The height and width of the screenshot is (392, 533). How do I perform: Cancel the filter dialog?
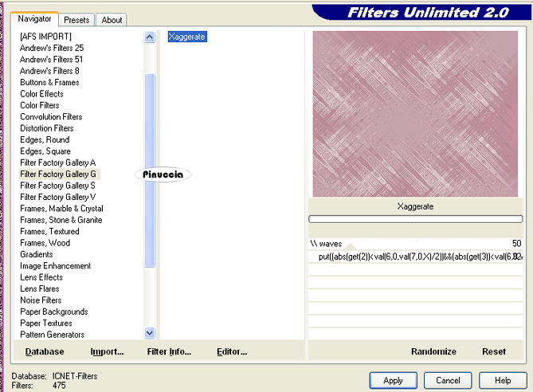[448, 380]
